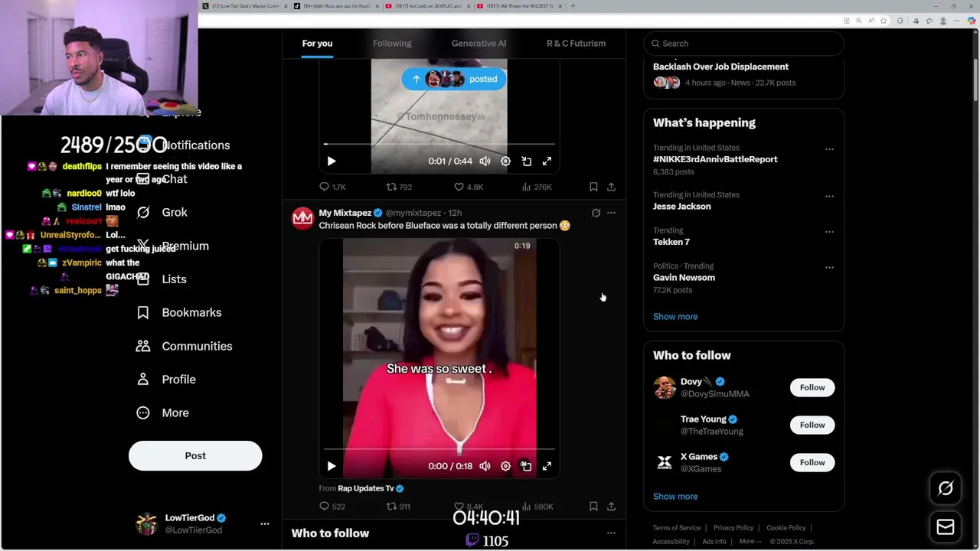
Task: Open Lists in sidebar
Action: tap(162, 279)
